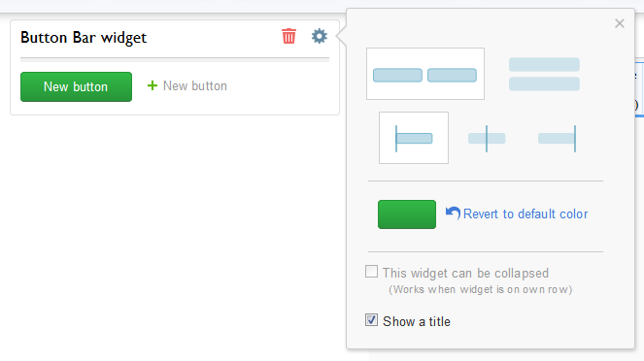Choose the stacked vertical button layout
This screenshot has height=361, width=644.
tap(544, 74)
